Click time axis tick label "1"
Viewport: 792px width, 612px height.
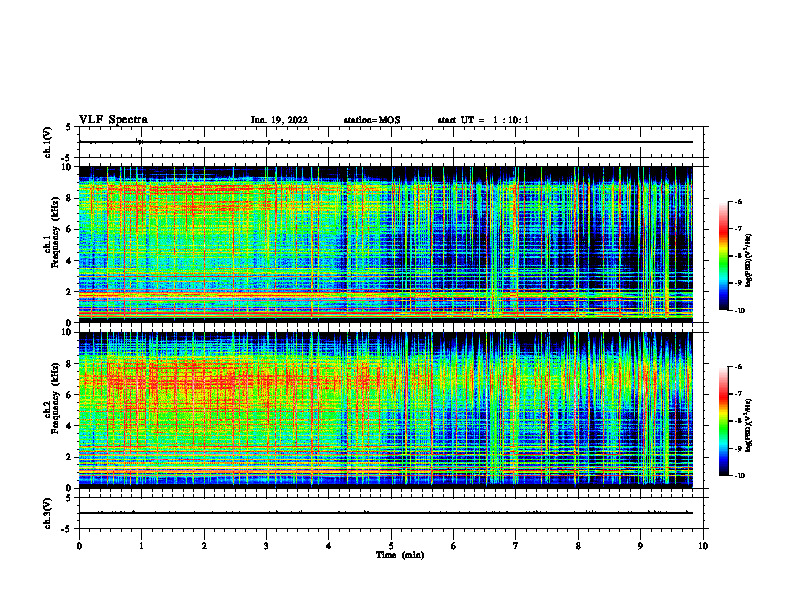[x=141, y=546]
